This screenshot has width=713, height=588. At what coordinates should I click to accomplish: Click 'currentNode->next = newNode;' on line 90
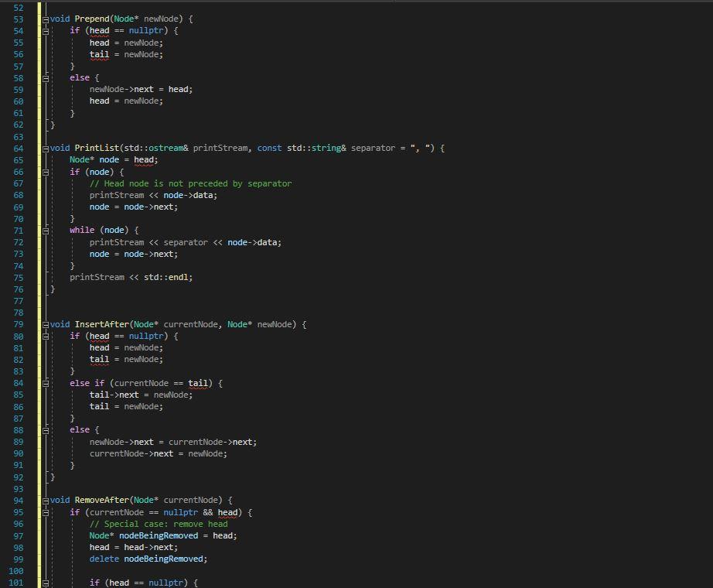tap(159, 453)
